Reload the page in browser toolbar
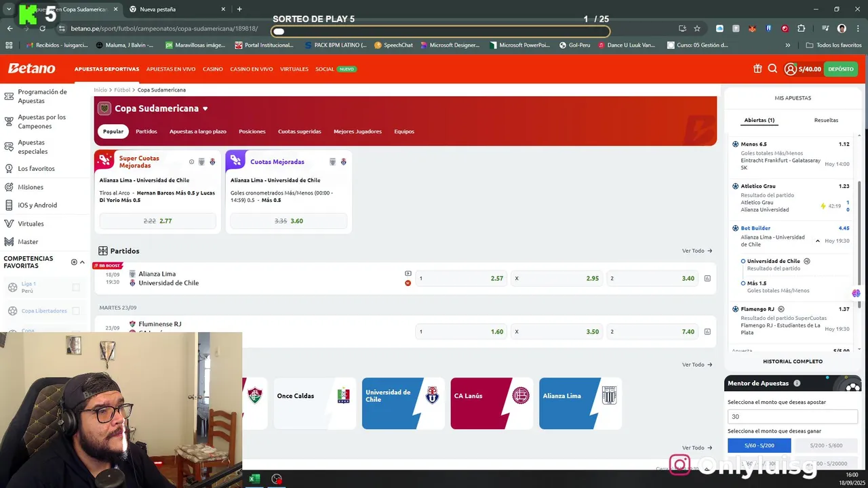Screen dimensions: 868x488 click(x=42, y=28)
